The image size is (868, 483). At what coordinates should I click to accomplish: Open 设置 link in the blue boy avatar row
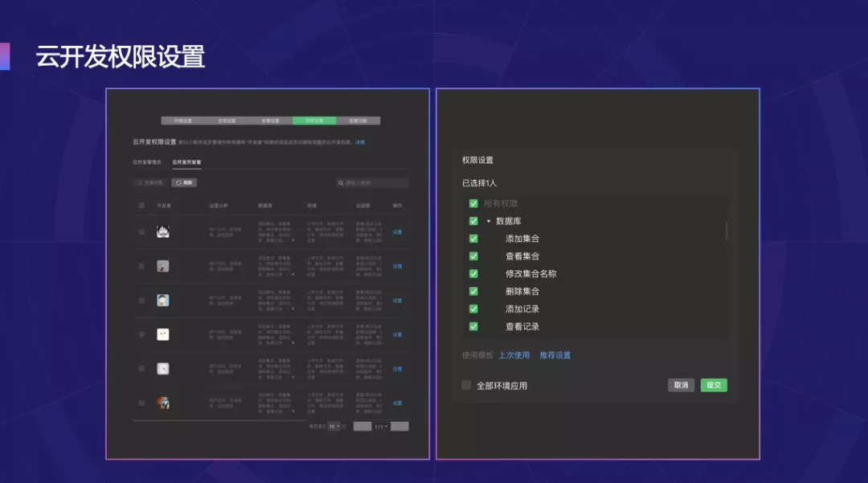[x=398, y=301]
